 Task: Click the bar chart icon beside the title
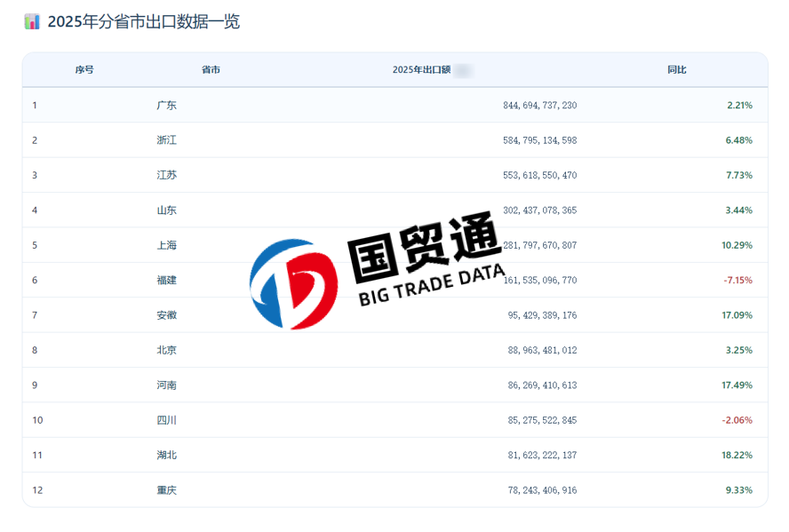tap(32, 22)
